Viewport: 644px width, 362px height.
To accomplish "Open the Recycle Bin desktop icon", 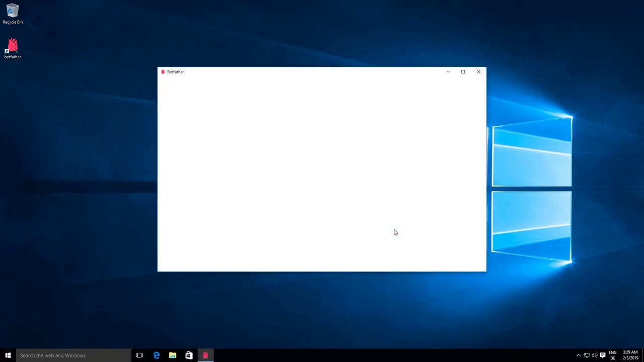I will pyautogui.click(x=13, y=14).
